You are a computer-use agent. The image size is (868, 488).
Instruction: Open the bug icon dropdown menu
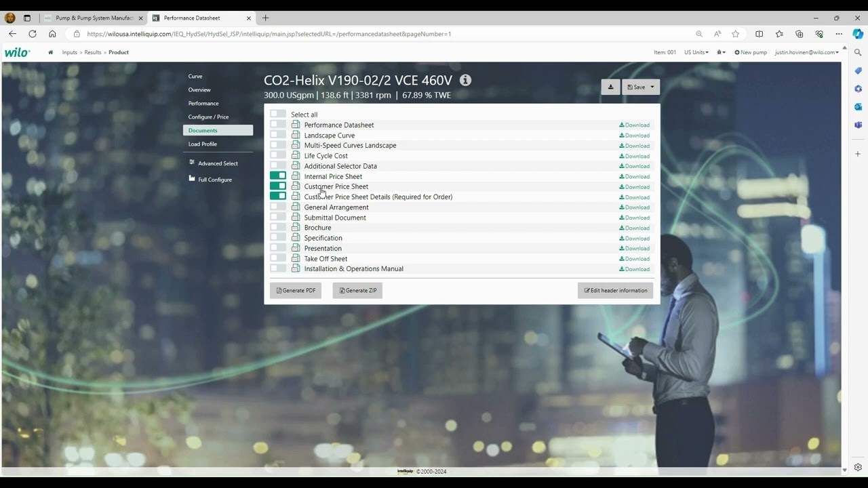[x=721, y=52]
